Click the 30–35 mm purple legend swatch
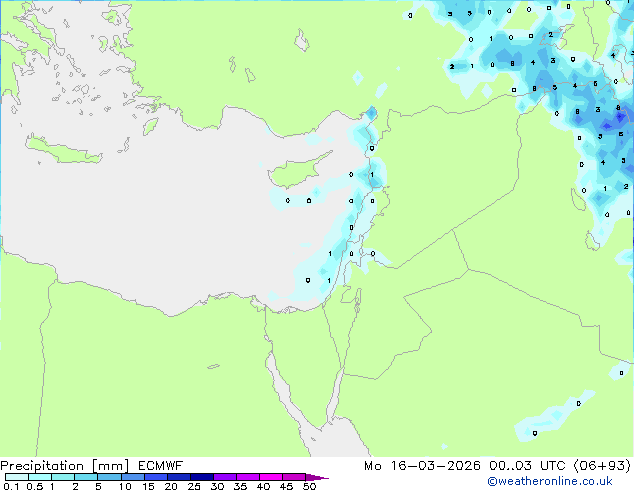The width and height of the screenshot is (634, 490). pyautogui.click(x=224, y=477)
